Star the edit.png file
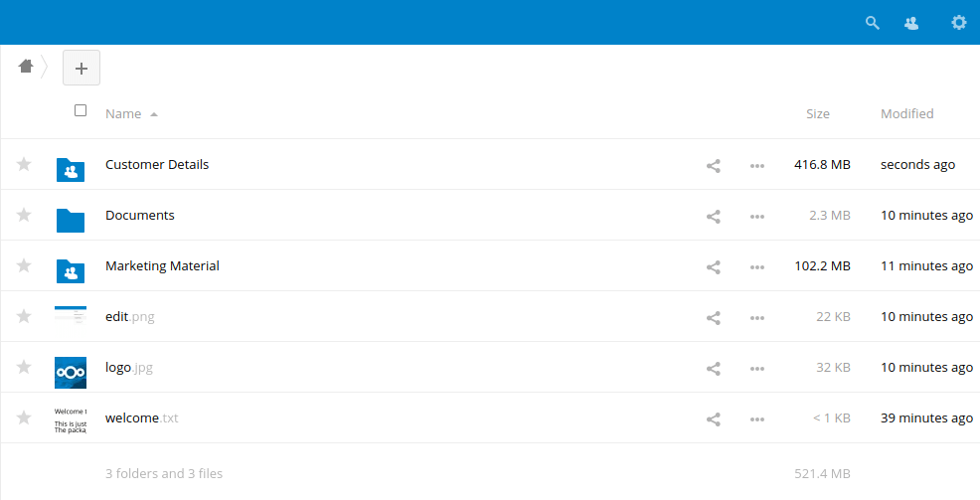 (24, 317)
